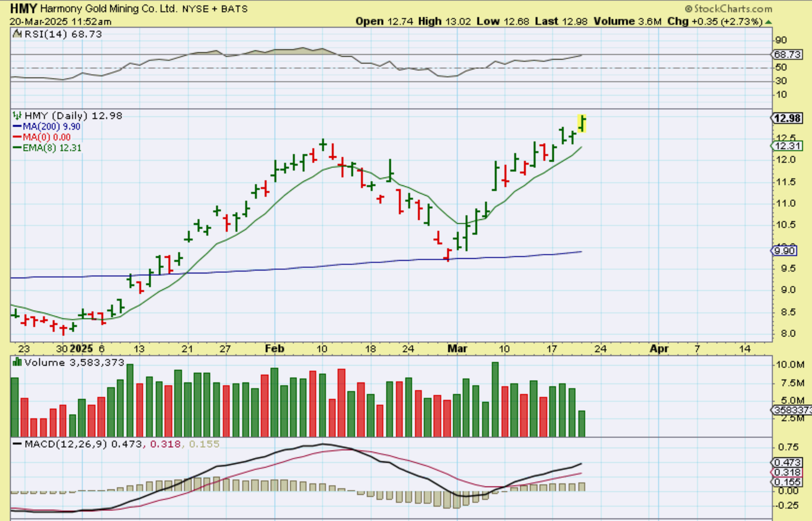The height and width of the screenshot is (521, 812).
Task: Click the blue MA(200) legend swatch
Action: pos(17,127)
